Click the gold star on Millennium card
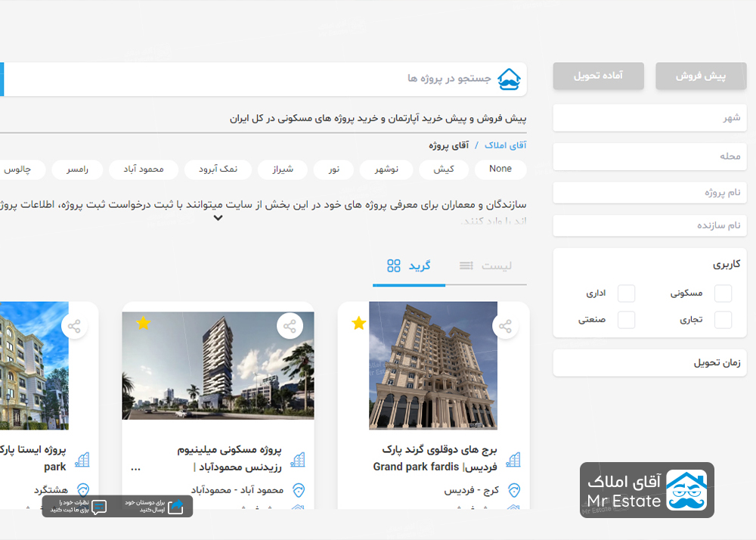 (143, 323)
